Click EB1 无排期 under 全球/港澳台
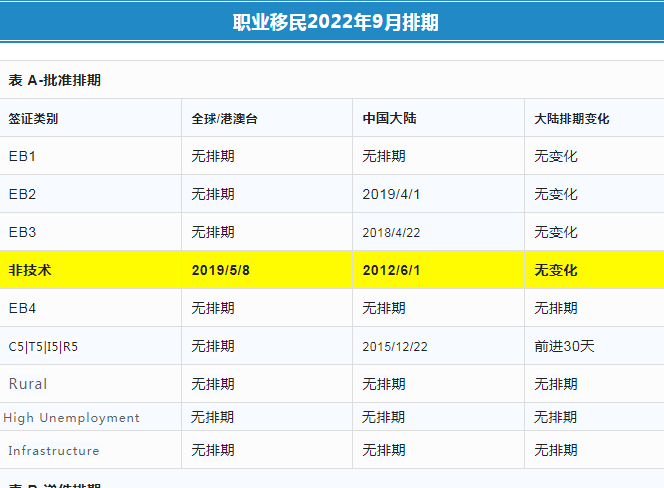The image size is (664, 488). pyautogui.click(x=213, y=156)
